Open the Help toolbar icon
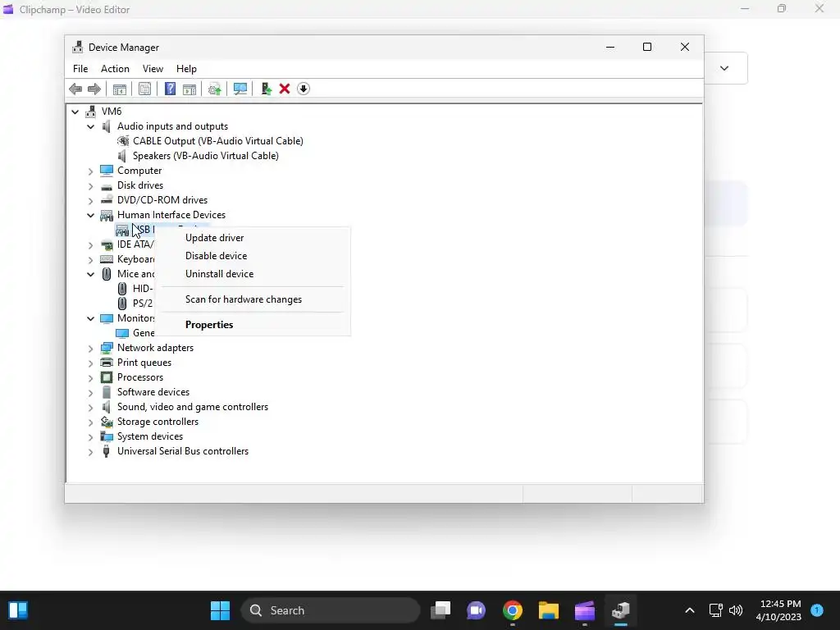The image size is (840, 630). coord(170,89)
